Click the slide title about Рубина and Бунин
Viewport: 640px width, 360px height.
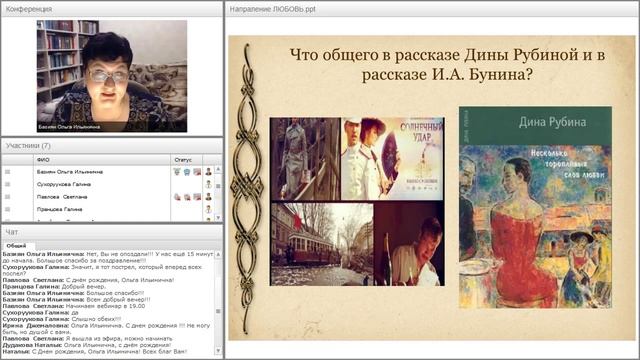(x=447, y=64)
